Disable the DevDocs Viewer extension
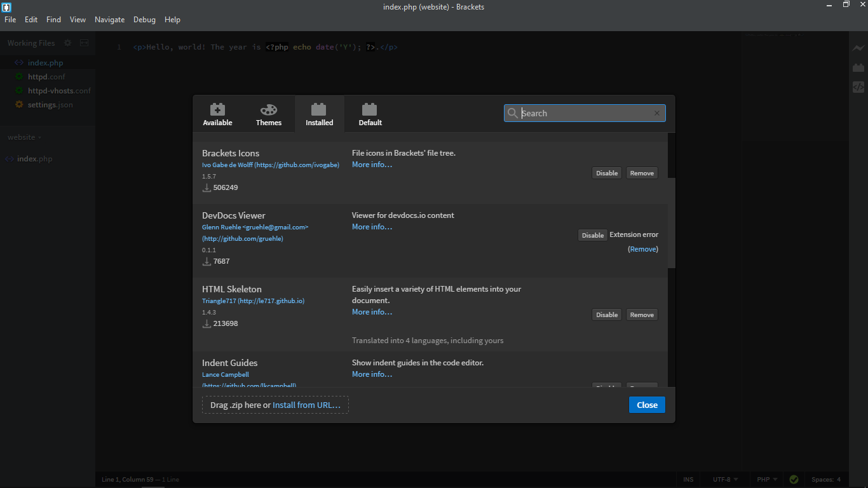Viewport: 868px width, 488px height. 593,235
